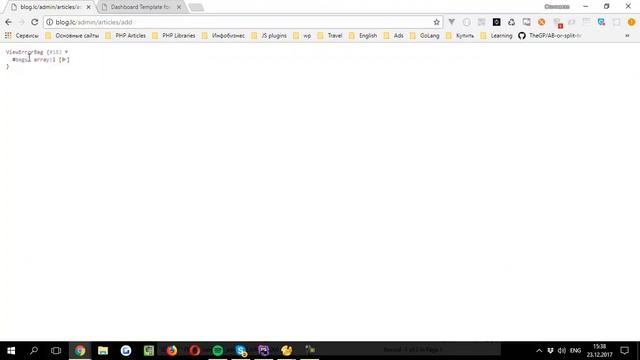Image resolution: width=640 pixels, height=360 pixels.
Task: Open the Windows notification center
Action: pyautogui.click(x=625, y=350)
